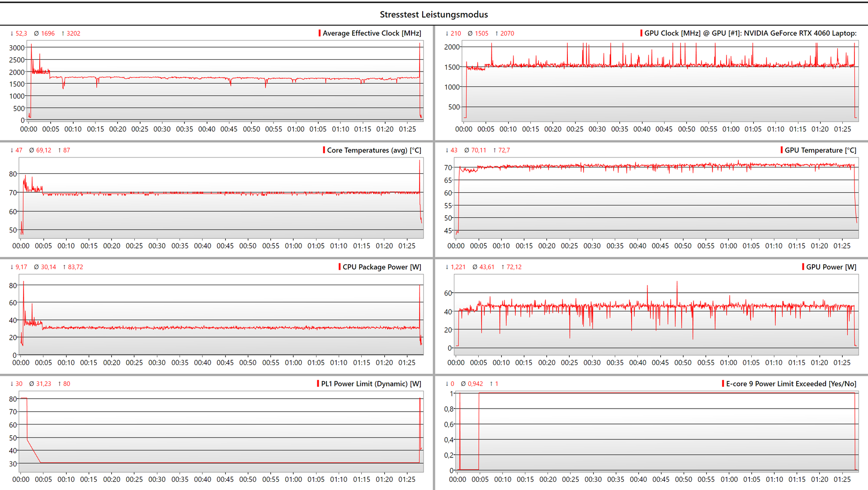Viewport: 868px width, 490px height.
Task: Click the GPU Power average value 43,61
Action: tap(486, 267)
